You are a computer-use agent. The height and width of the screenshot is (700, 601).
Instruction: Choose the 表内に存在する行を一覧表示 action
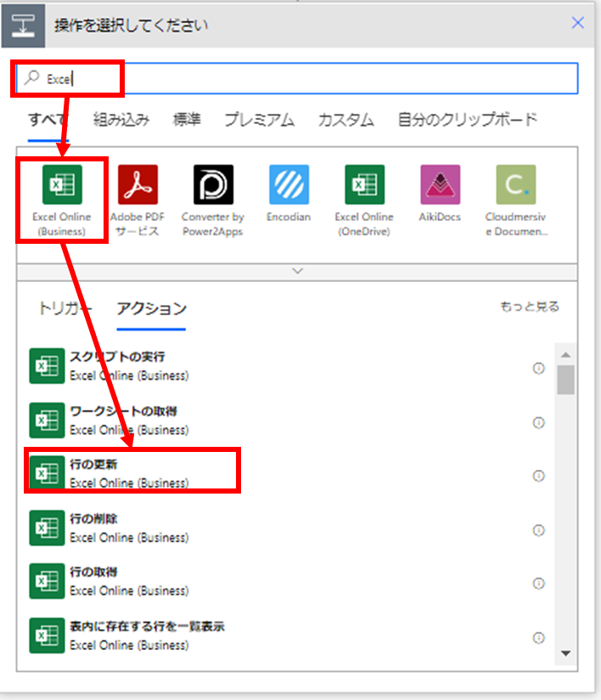pyautogui.click(x=285, y=635)
